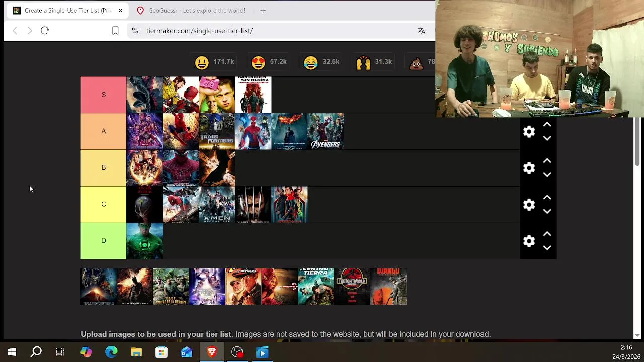Switch to the GeoGuessr tab
The image size is (644, 362).
[191, 10]
